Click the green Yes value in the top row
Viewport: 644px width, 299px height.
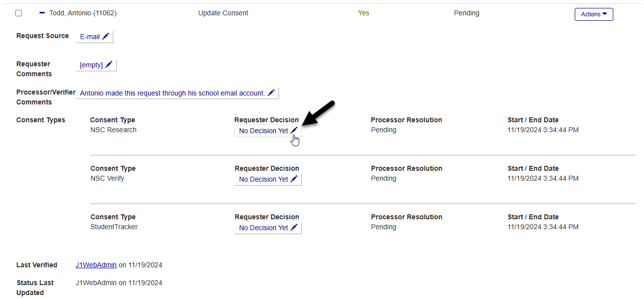(364, 13)
